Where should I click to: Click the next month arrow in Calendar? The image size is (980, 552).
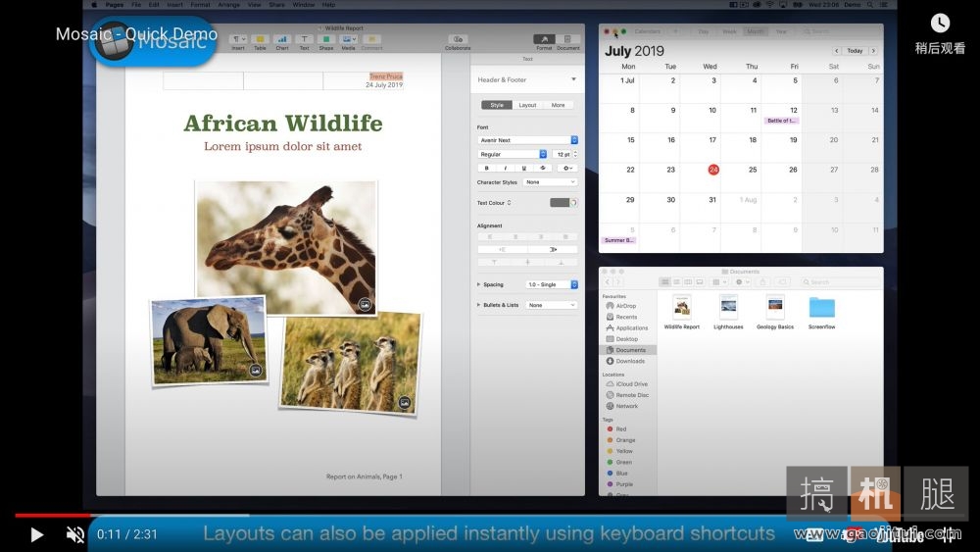[873, 51]
